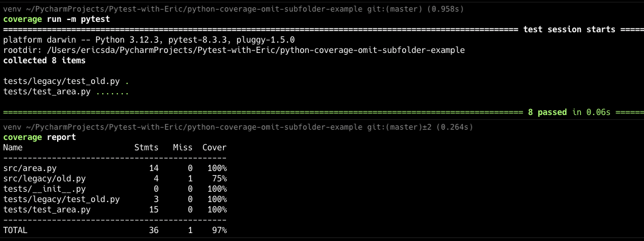The height and width of the screenshot is (241, 644).
Task: Click the 'test session starts' header text
Action: [x=570, y=30]
